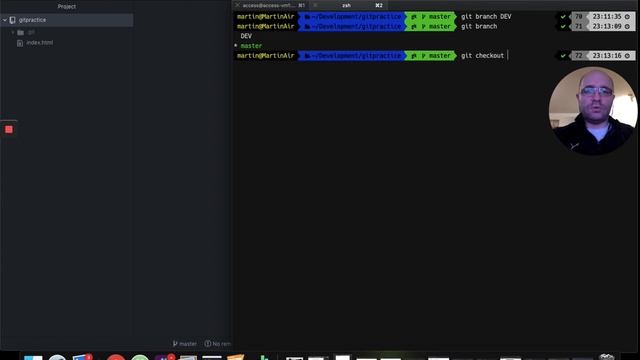Click the green master segment on 'git checkout' line
This screenshot has width=640, height=360.
tap(431, 56)
